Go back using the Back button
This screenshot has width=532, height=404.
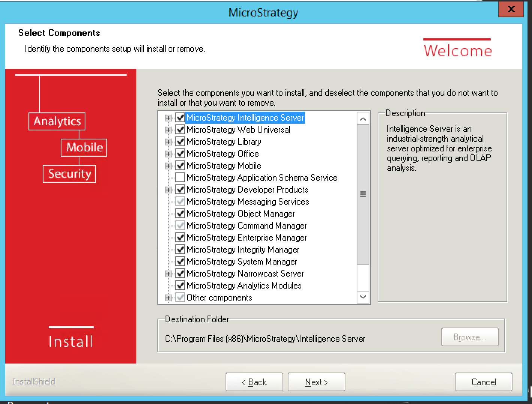click(254, 382)
